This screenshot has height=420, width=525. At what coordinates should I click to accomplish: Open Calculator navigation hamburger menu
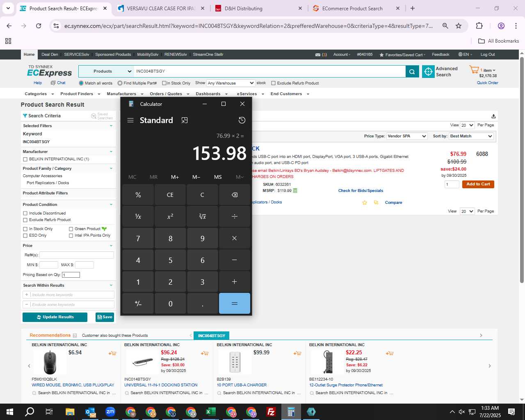pos(130,120)
